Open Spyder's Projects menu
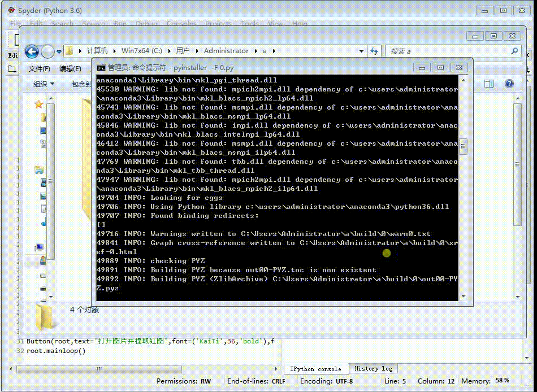Image resolution: width=537 pixels, height=392 pixels. click(219, 24)
